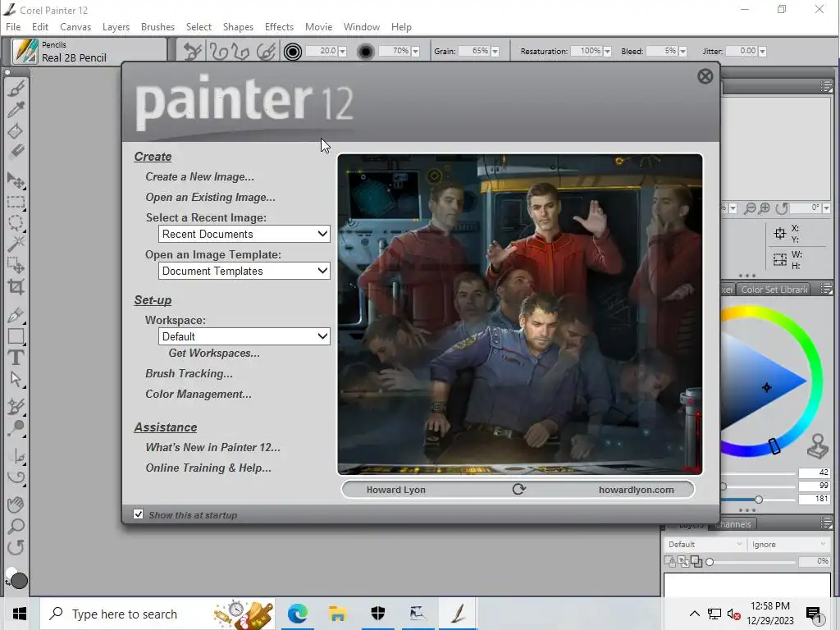Click Zoom Out magnifier in Navigator panel
Viewport: 840px width, 630px height.
pyautogui.click(x=750, y=208)
